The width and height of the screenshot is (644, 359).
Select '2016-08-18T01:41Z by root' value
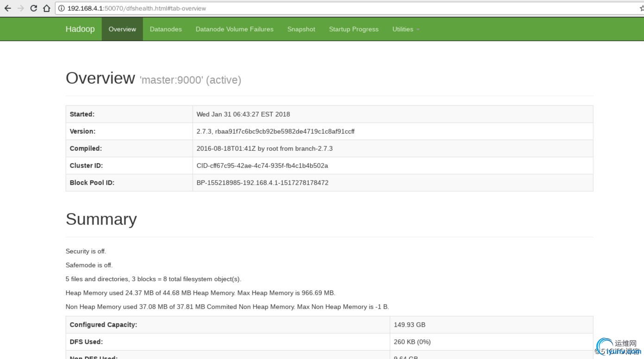(265, 149)
